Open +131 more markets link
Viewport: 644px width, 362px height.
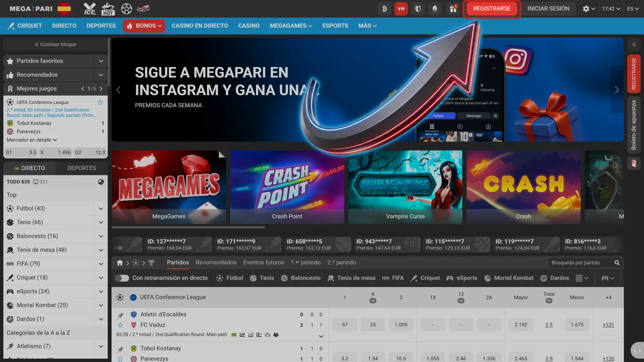608,325
